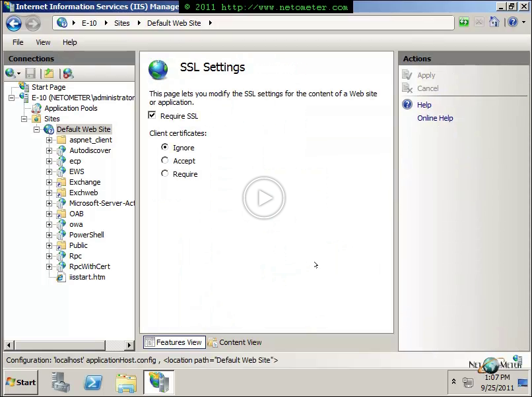
Task: Open the File menu
Action: [x=18, y=42]
